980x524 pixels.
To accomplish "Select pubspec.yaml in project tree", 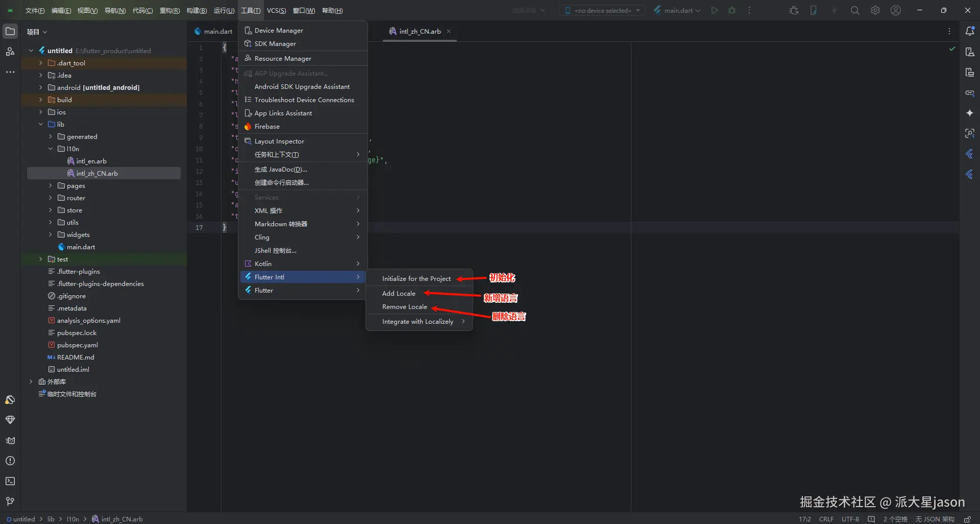I will tap(78, 345).
